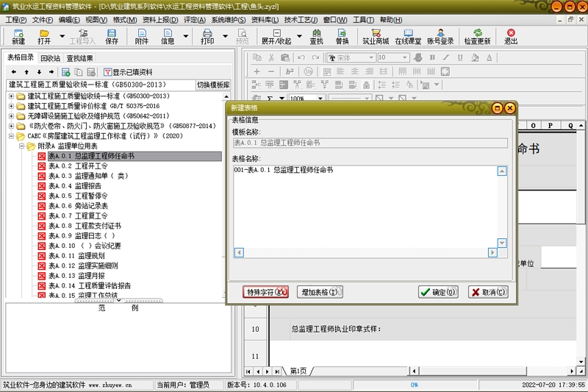Save project using 保存 icon
This screenshot has height=392, width=588.
[112, 36]
